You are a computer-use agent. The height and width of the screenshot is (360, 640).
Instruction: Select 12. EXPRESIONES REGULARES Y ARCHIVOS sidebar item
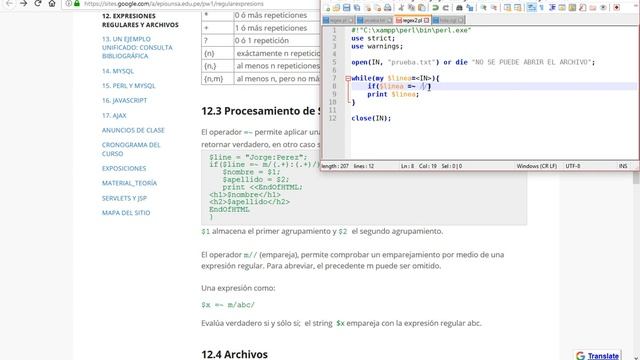pyautogui.click(x=140, y=20)
